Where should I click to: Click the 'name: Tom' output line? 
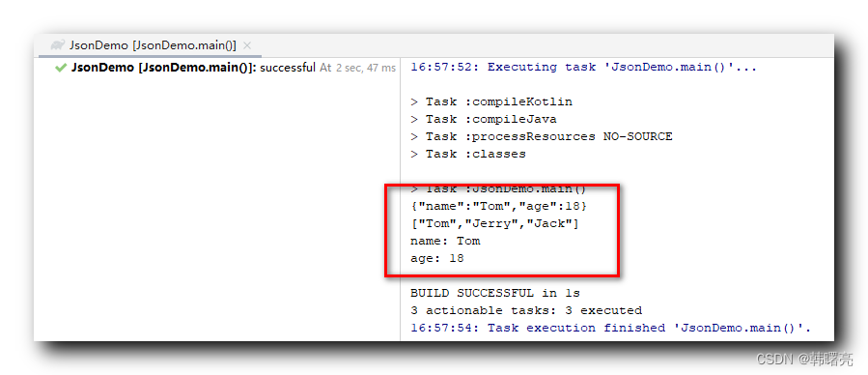click(445, 241)
